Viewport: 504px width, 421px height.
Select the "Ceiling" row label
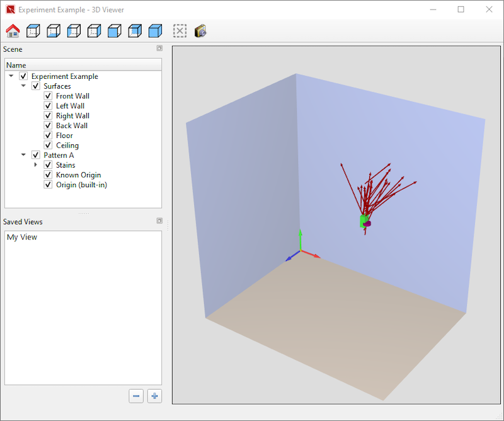pos(67,146)
